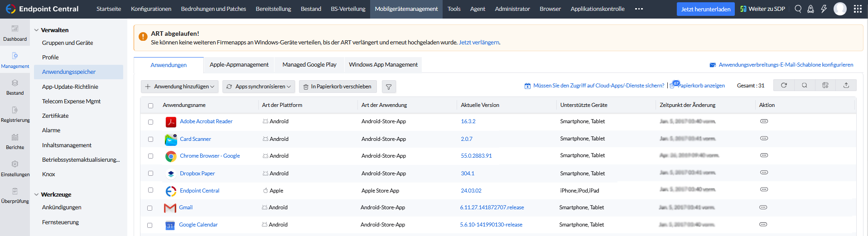Open the Überprüfung sidebar icon
The width and height of the screenshot is (868, 236).
click(15, 196)
